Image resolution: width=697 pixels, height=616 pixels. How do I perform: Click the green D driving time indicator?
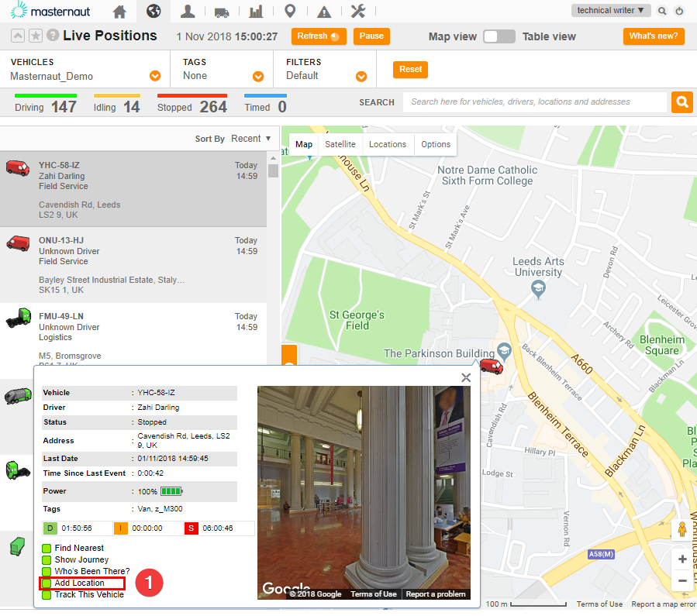[50, 528]
